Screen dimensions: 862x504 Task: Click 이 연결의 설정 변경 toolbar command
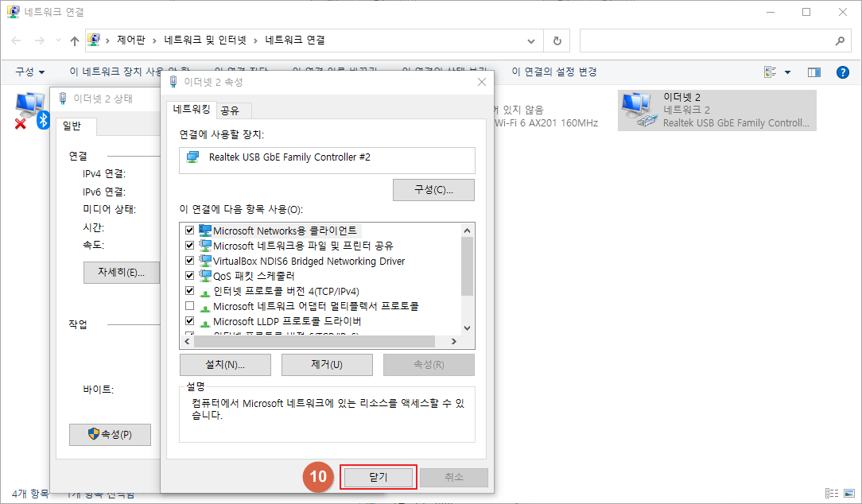point(554,72)
